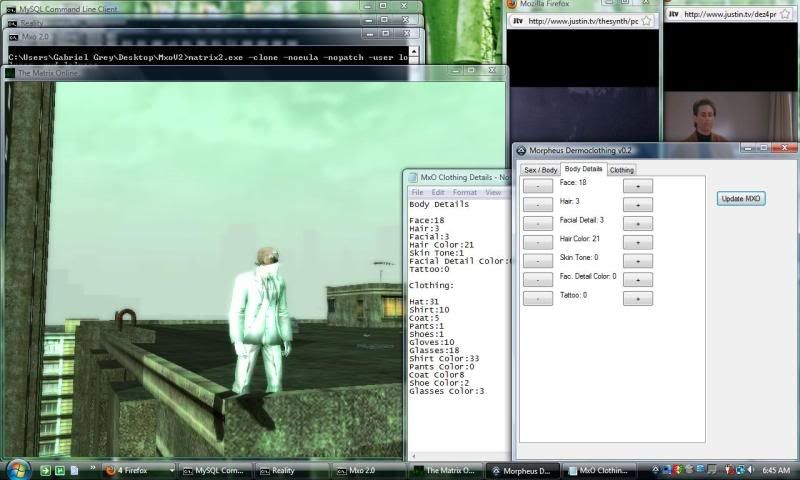Click Update MXO button
Screen dimensions: 800x480
(x=741, y=198)
